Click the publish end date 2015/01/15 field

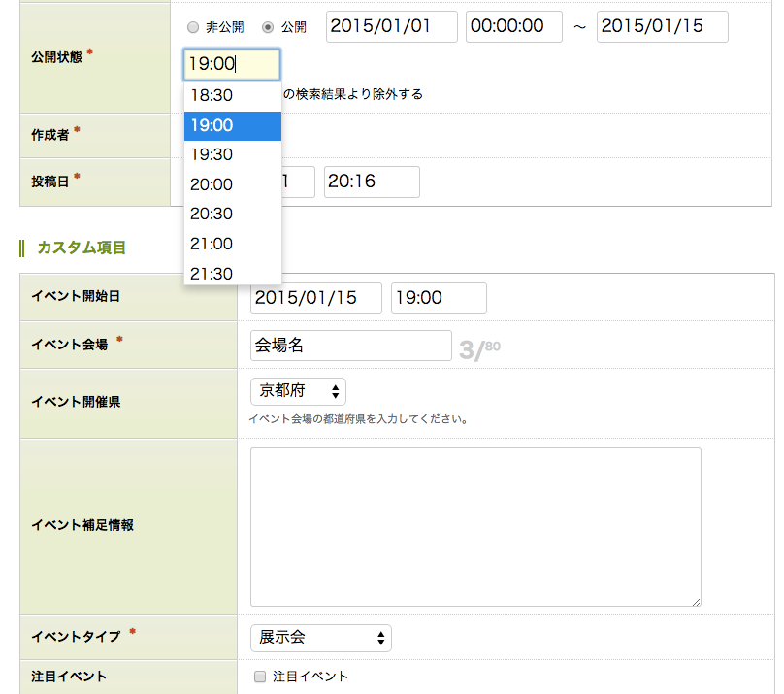(x=663, y=27)
